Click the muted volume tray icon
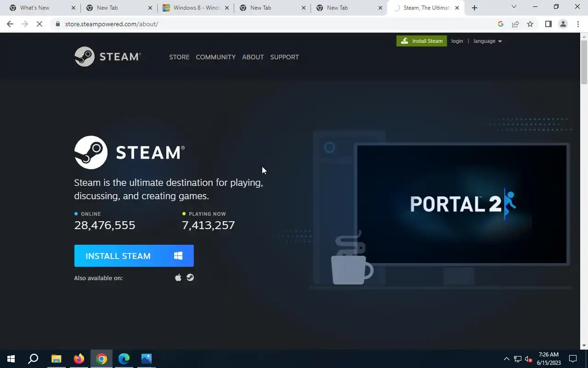Screen dimensions: 588x368 click(x=528, y=359)
